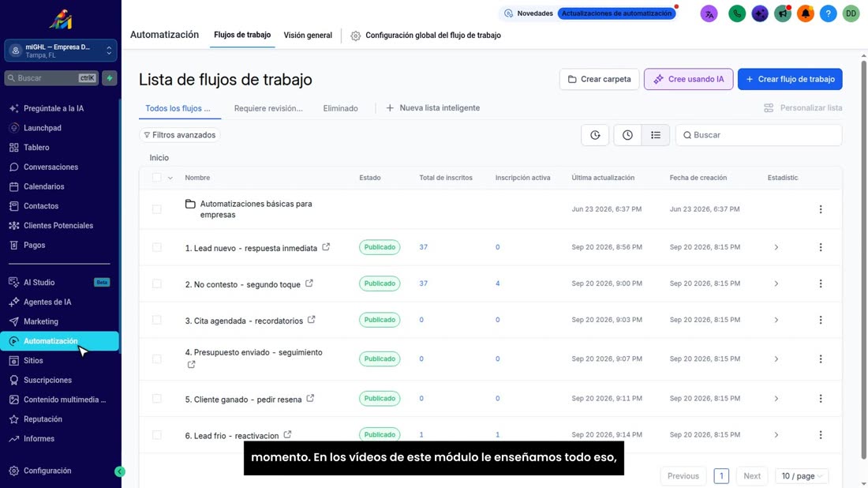Click the version history clock-arrow icon
The width and height of the screenshot is (868, 488).
tap(595, 135)
